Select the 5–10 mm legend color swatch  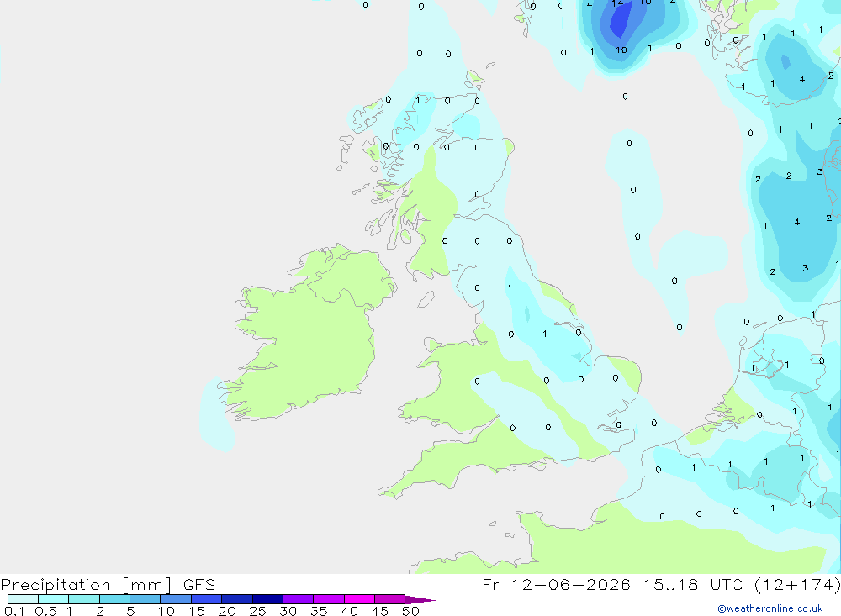pyautogui.click(x=145, y=599)
